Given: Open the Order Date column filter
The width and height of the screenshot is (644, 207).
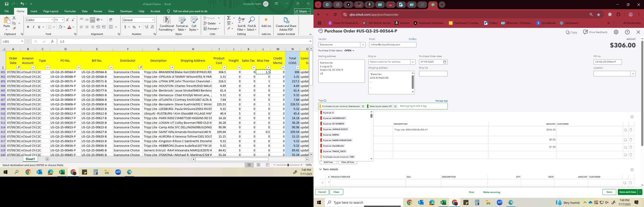Looking at the screenshot, I should pyautogui.click(x=19, y=67).
